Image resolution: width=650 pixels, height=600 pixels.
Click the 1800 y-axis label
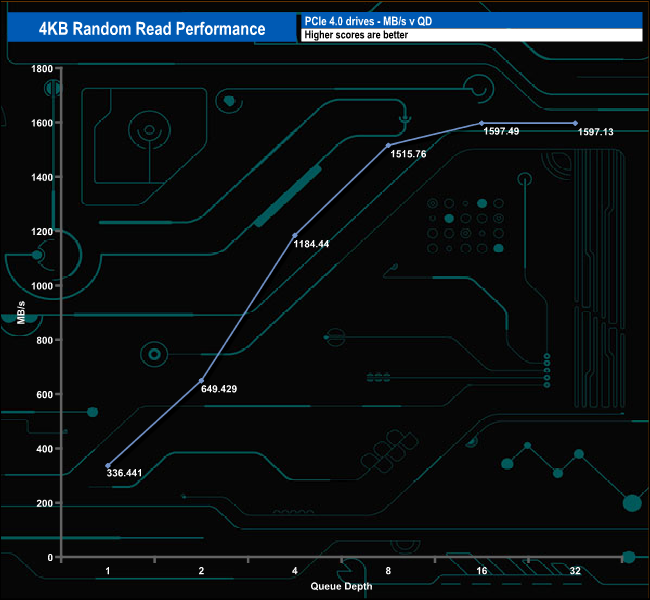[x=42, y=68]
